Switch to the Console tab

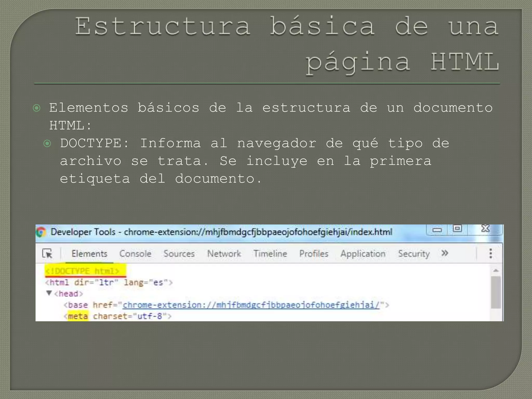pyautogui.click(x=135, y=254)
